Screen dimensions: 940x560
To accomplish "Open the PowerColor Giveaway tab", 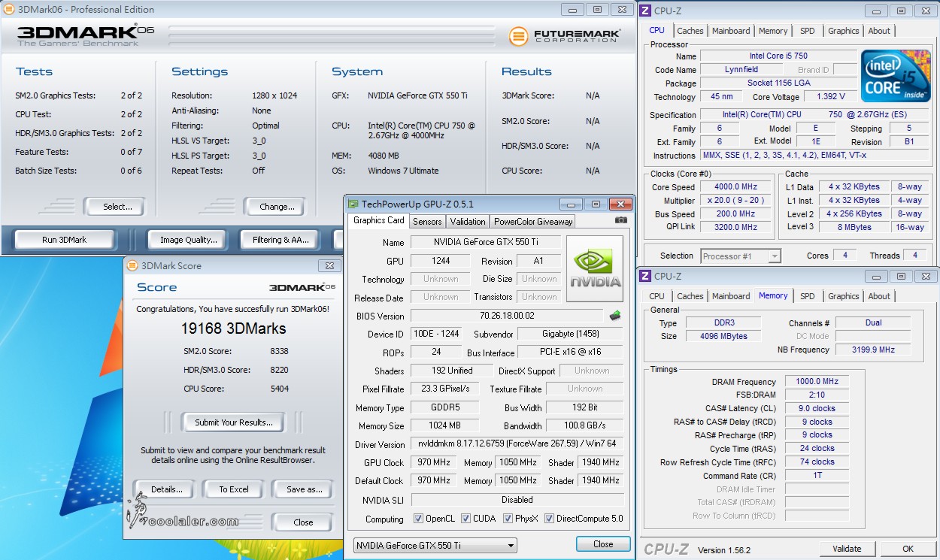I will 533,221.
